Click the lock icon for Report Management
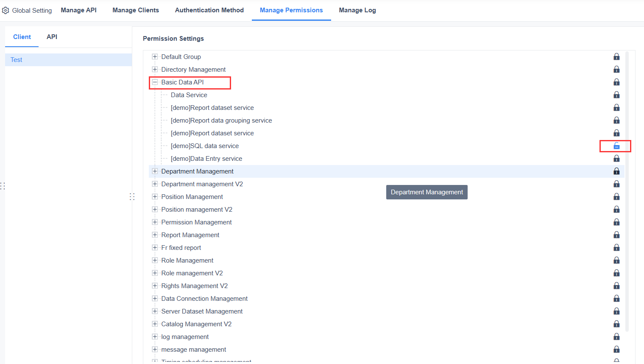644x364 pixels. tap(616, 235)
